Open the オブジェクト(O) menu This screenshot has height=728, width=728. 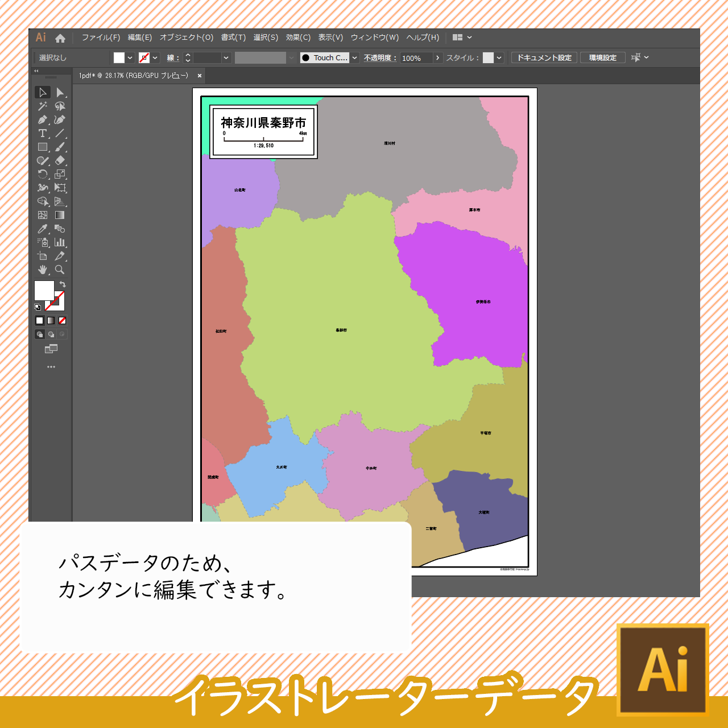click(x=187, y=38)
